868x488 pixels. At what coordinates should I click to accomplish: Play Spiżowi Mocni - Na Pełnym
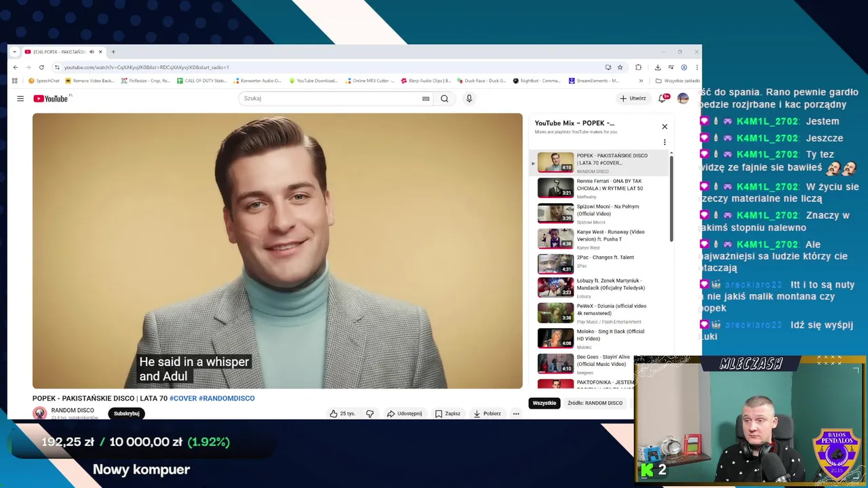pos(599,213)
